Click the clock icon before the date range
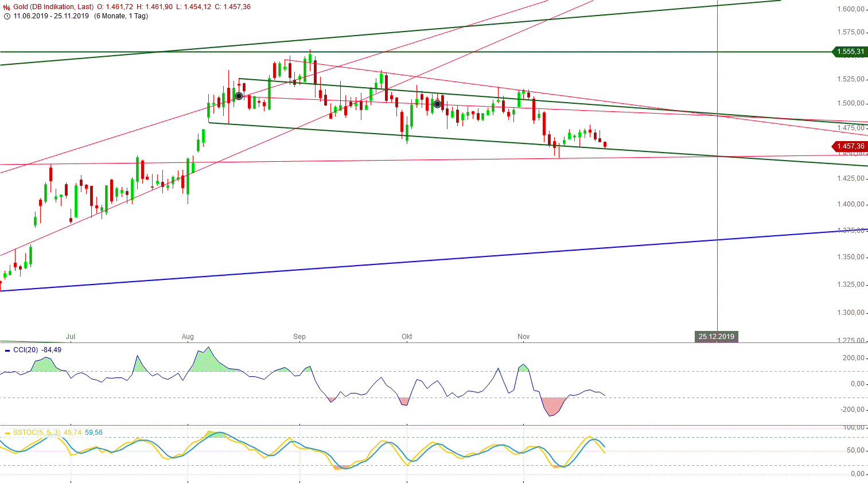The image size is (868, 483). 7,16
